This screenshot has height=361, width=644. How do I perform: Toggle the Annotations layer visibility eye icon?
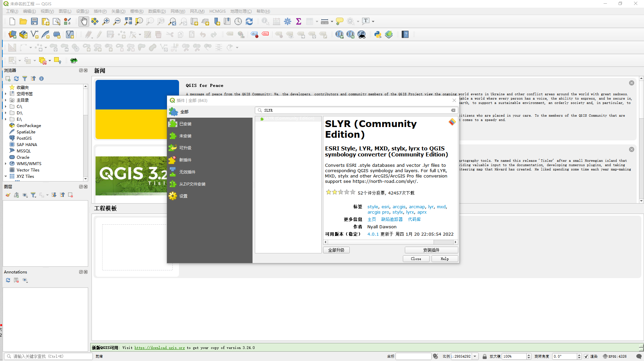tap(25, 280)
